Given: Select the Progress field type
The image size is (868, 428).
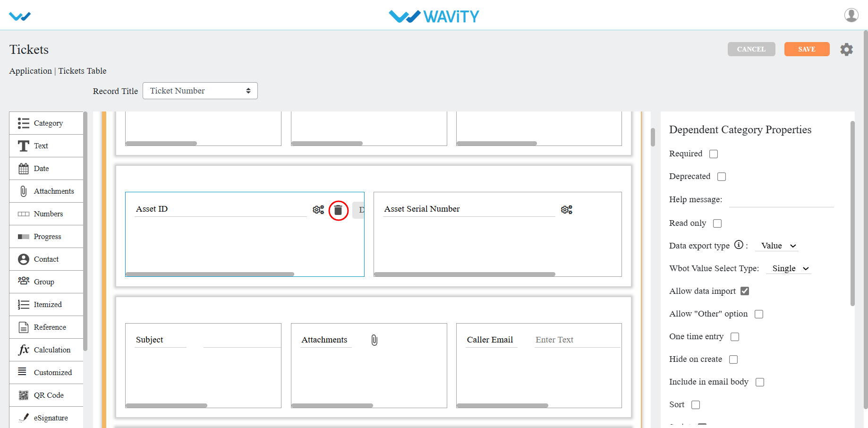Looking at the screenshot, I should pyautogui.click(x=46, y=237).
